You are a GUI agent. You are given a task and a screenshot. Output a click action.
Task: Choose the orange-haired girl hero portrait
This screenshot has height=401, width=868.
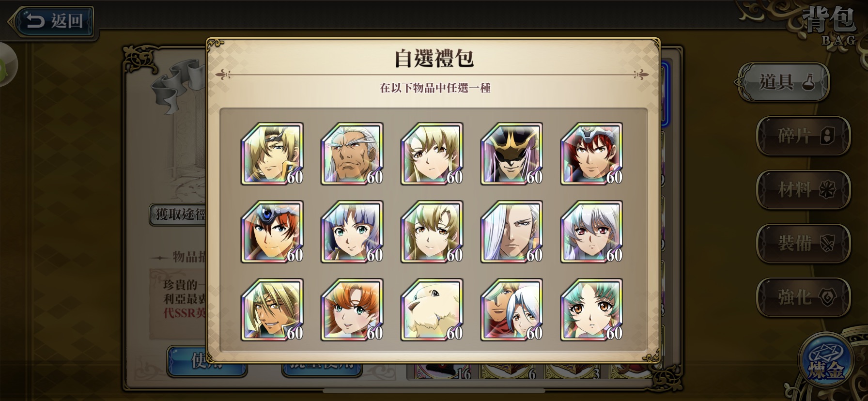coord(352,309)
